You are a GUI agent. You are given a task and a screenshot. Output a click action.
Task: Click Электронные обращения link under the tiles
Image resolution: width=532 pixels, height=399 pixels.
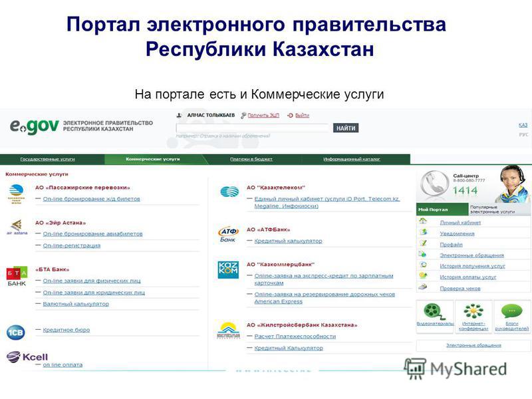[473, 345]
